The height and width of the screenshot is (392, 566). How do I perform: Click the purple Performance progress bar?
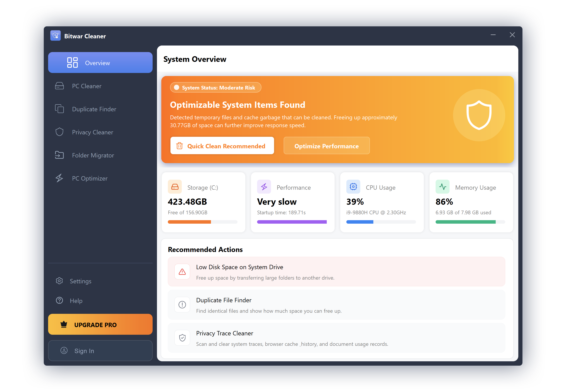coord(291,222)
